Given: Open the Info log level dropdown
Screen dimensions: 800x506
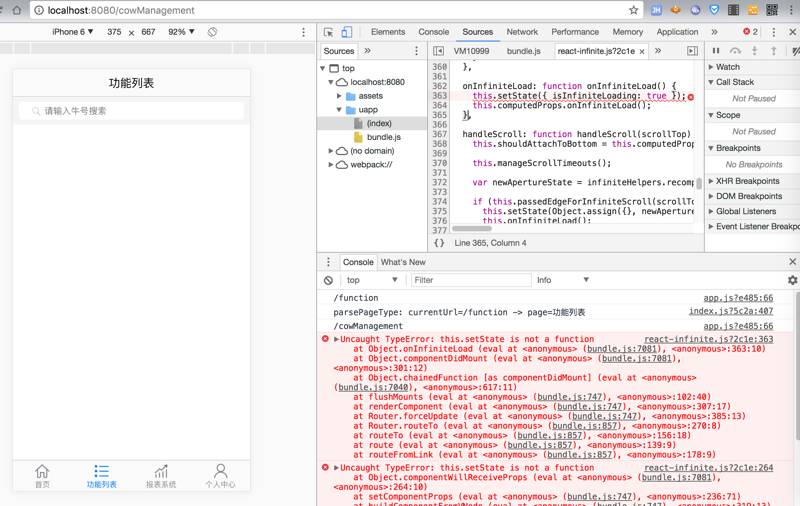Looking at the screenshot, I should [563, 280].
